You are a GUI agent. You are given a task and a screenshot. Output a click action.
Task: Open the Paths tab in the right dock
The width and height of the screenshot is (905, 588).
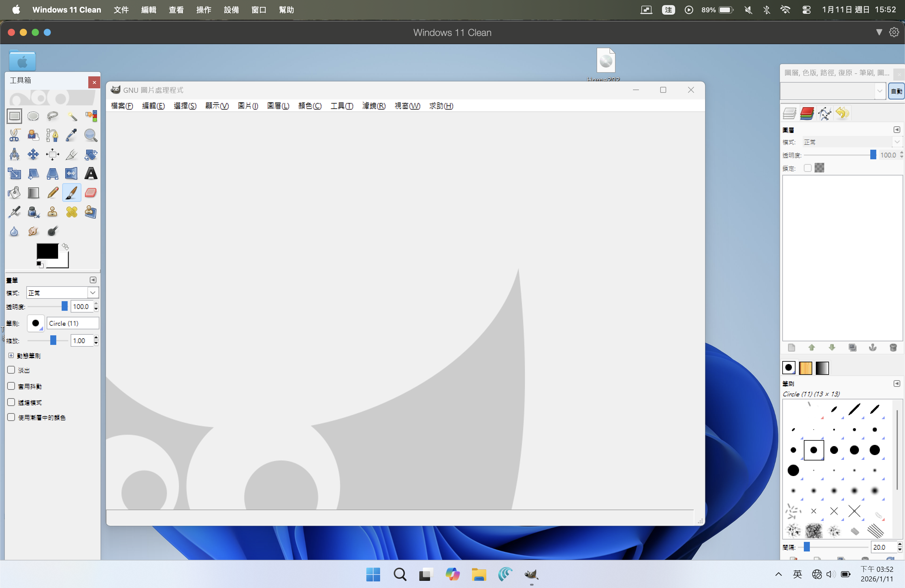(x=824, y=113)
